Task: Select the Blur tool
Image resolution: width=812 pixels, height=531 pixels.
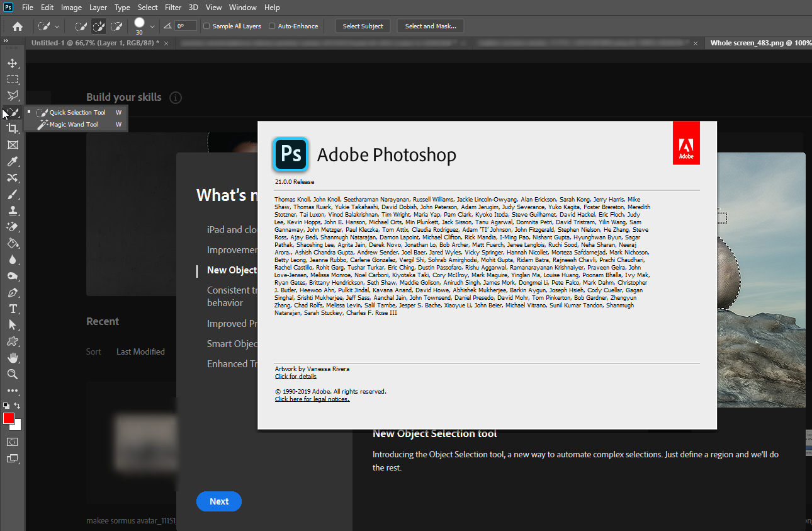Action: [x=12, y=260]
